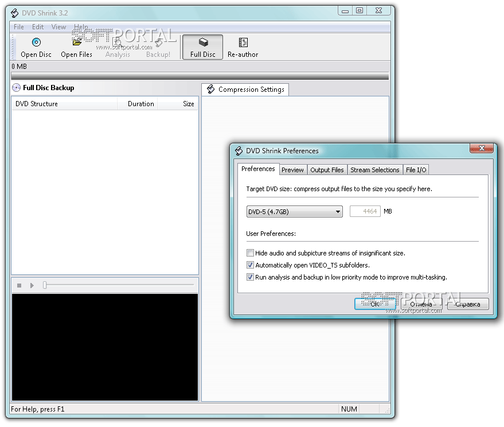This screenshot has width=504, height=427.
Task: Click the Open Disc toolbar icon
Action: pyautogui.click(x=36, y=42)
